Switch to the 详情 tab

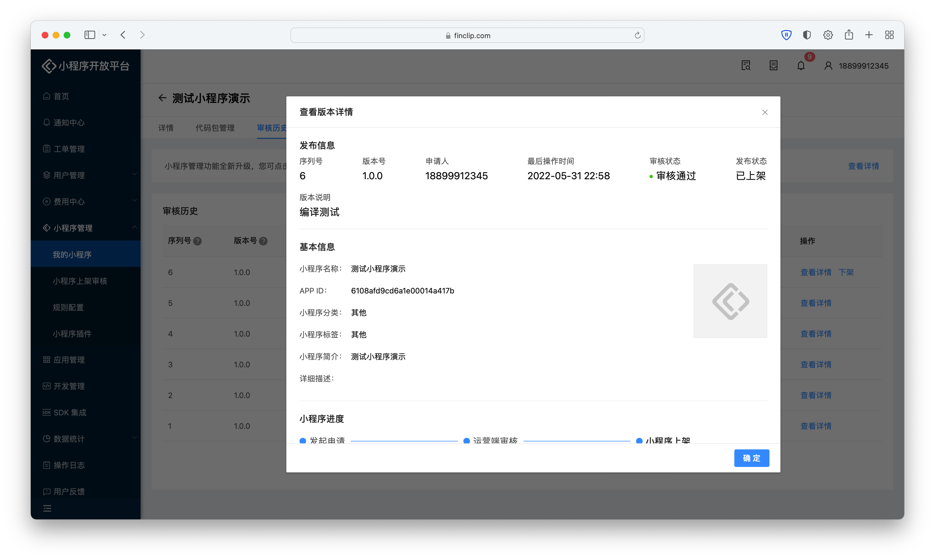tap(166, 128)
